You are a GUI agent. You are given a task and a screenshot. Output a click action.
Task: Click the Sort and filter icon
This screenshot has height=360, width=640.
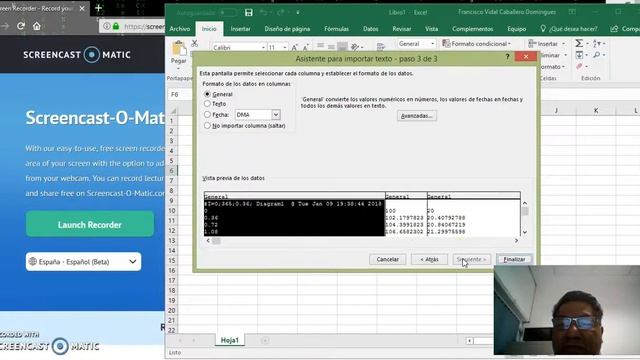click(597, 43)
